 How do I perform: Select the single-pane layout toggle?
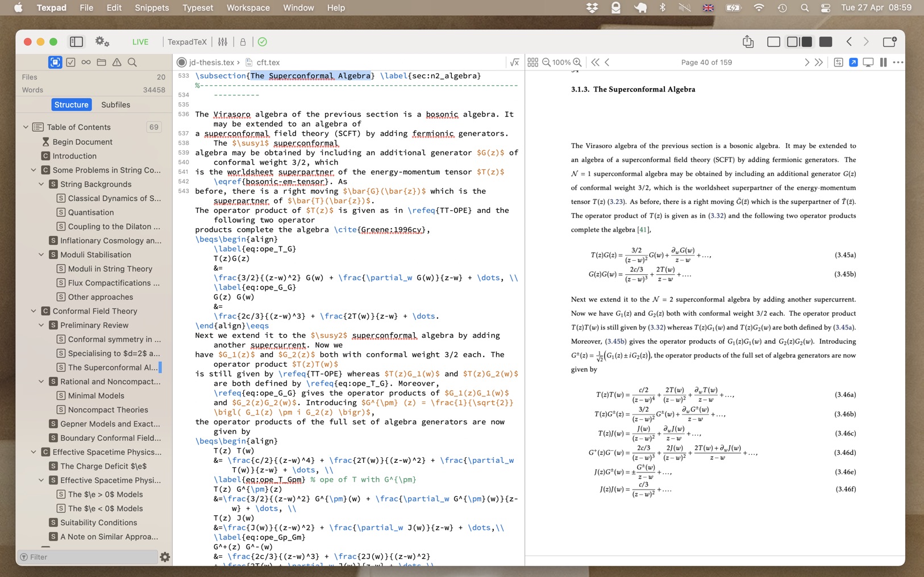pos(773,41)
